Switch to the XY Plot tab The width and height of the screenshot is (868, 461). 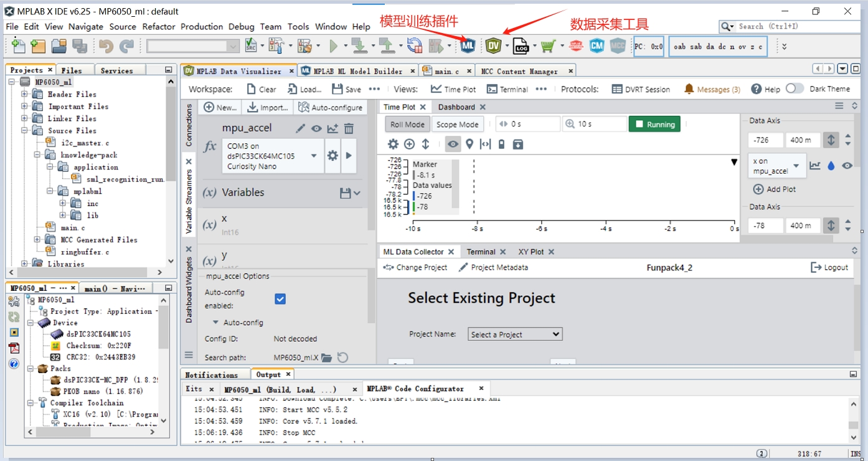(531, 252)
